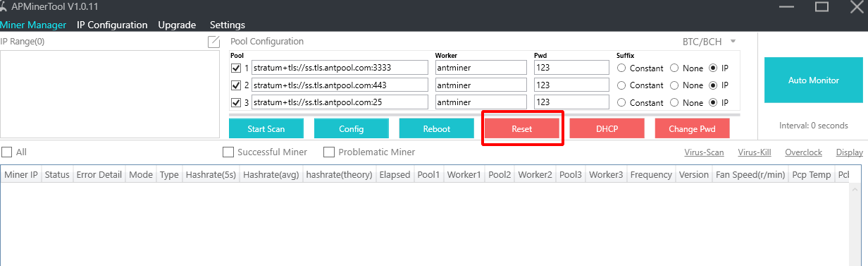The height and width of the screenshot is (266, 868).
Task: Switch to the Upgrade tab
Action: tap(177, 25)
